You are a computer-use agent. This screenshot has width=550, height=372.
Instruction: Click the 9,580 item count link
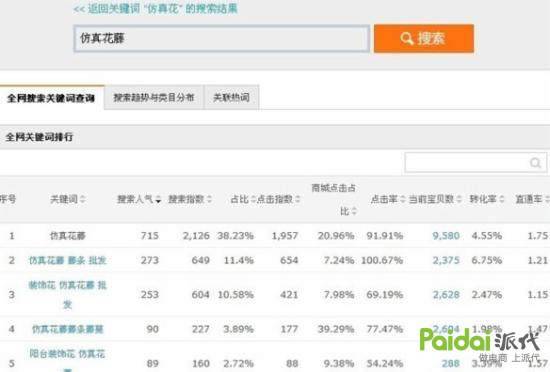[446, 236]
